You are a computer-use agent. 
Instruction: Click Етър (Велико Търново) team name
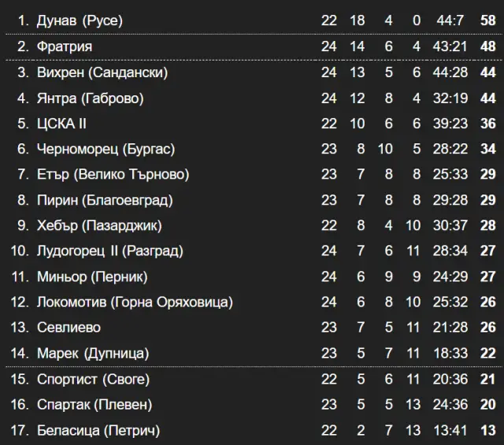[x=113, y=175]
